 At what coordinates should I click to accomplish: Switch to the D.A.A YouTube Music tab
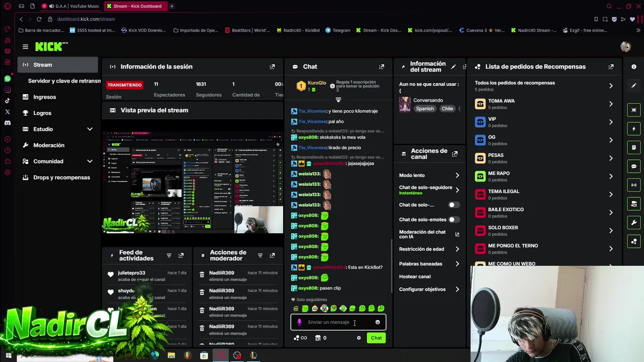point(70,6)
